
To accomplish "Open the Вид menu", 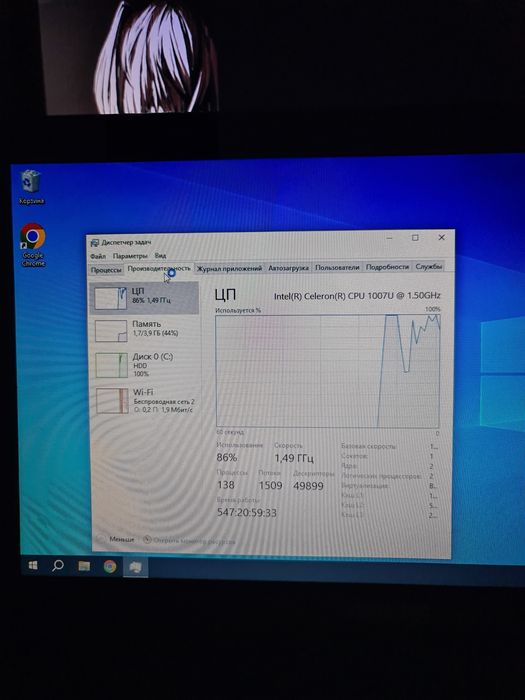I will point(160,255).
